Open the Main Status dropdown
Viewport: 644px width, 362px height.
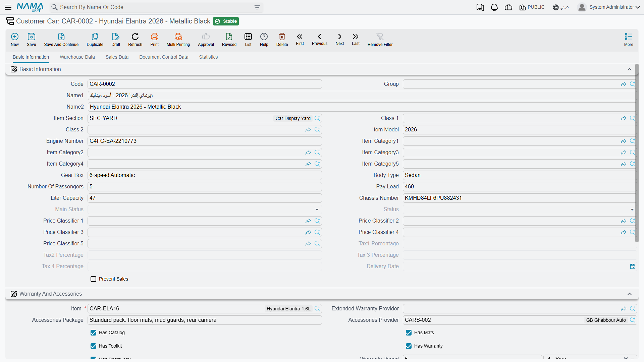317,209
